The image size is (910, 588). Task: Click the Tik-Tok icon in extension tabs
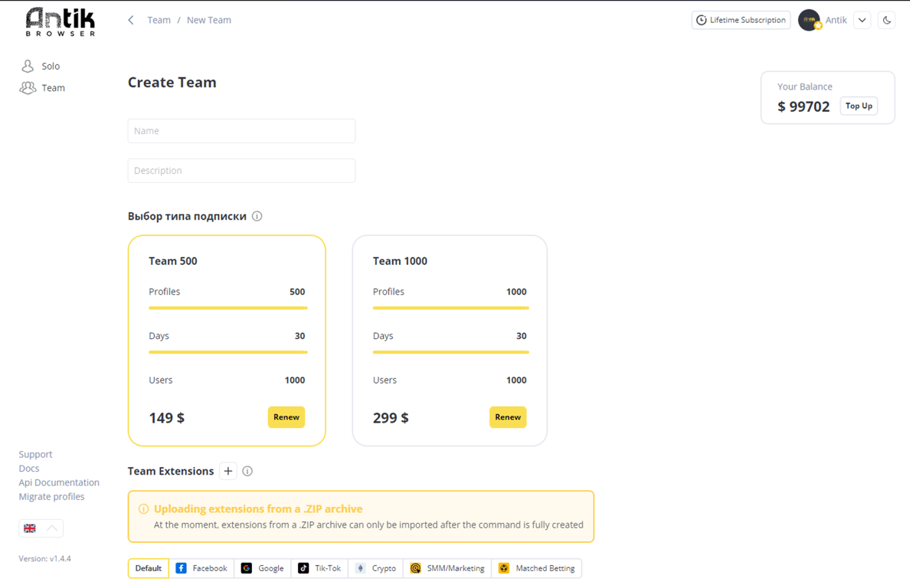coord(303,568)
